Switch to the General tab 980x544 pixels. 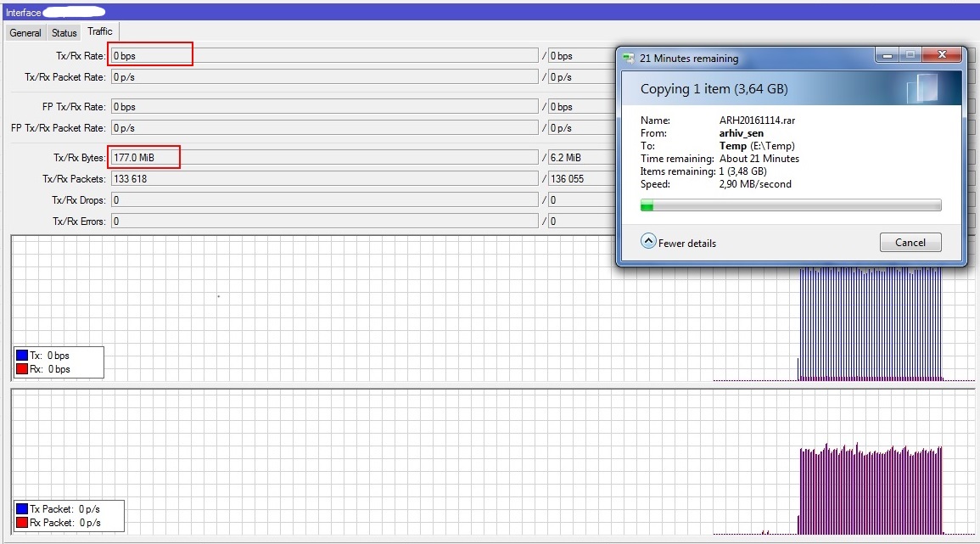pyautogui.click(x=25, y=33)
